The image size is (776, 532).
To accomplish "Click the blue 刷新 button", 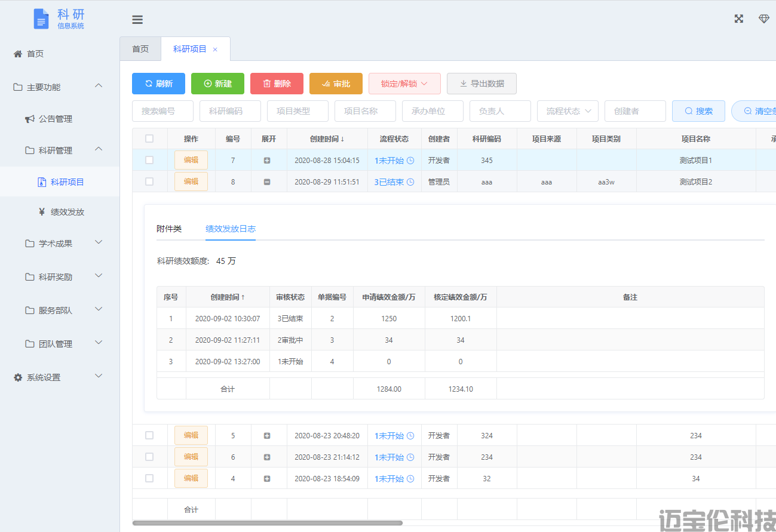I will [x=158, y=84].
